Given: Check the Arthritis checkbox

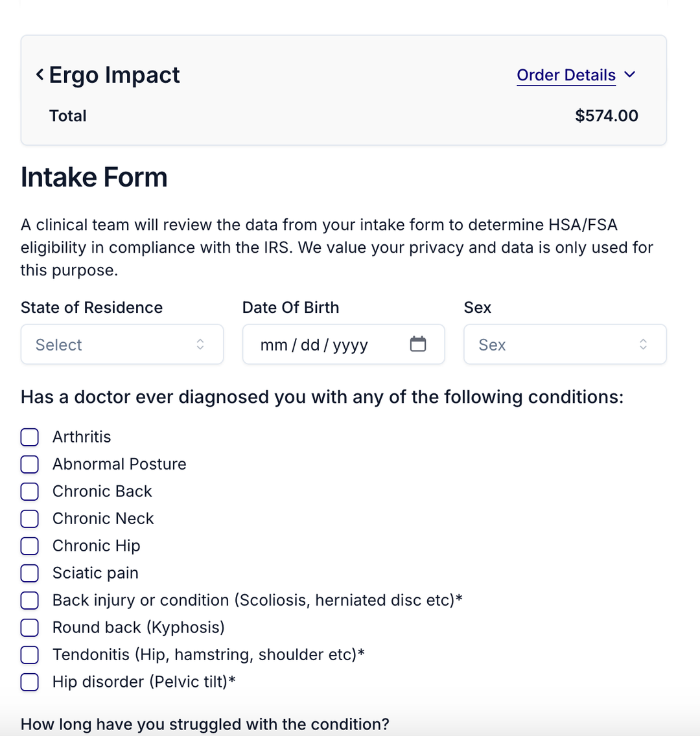Looking at the screenshot, I should tap(30, 437).
